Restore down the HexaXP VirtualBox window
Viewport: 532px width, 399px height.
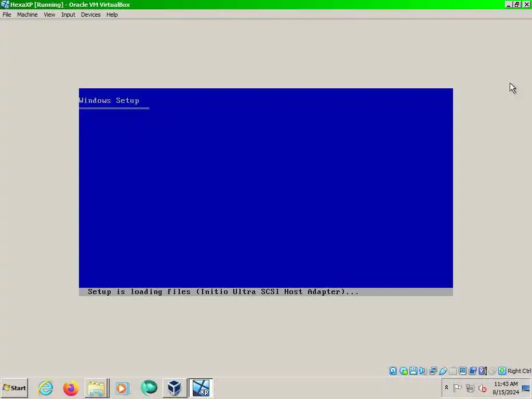point(517,4)
